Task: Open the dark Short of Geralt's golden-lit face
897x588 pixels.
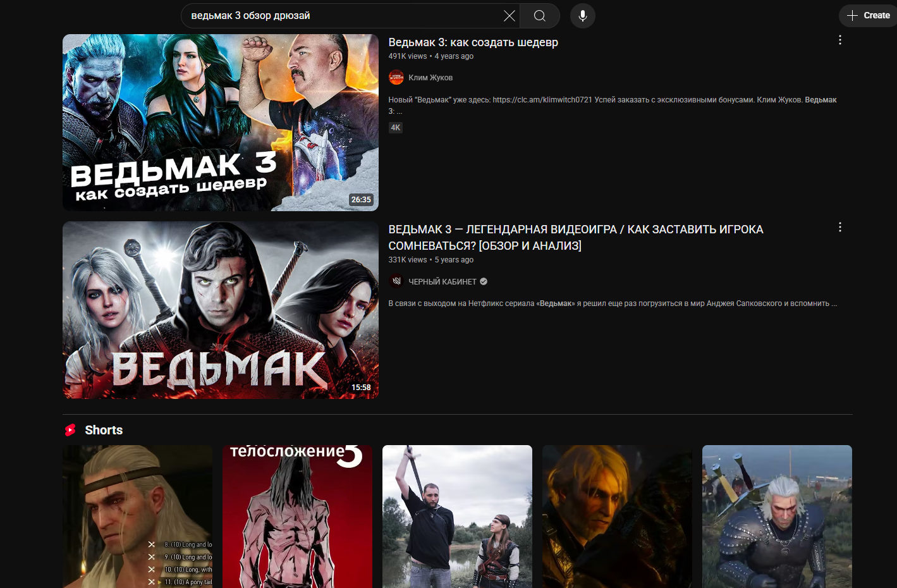Action: (x=618, y=517)
